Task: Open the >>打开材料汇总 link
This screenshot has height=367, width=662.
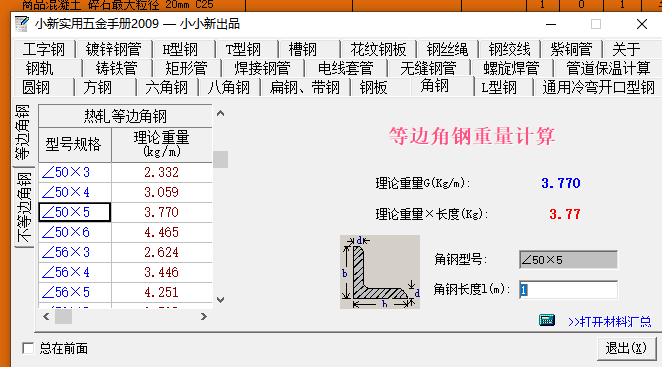Action: [x=610, y=322]
